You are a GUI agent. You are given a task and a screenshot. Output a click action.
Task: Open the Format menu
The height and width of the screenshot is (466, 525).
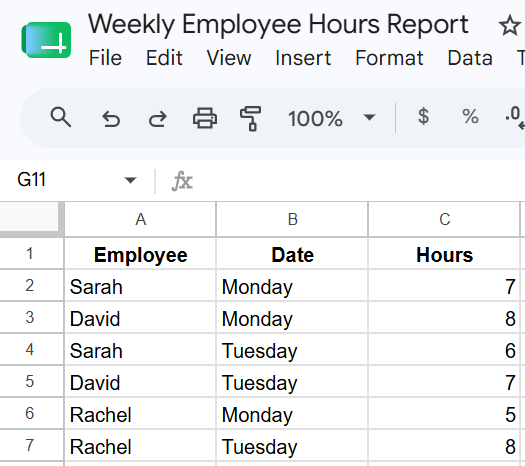tap(389, 58)
